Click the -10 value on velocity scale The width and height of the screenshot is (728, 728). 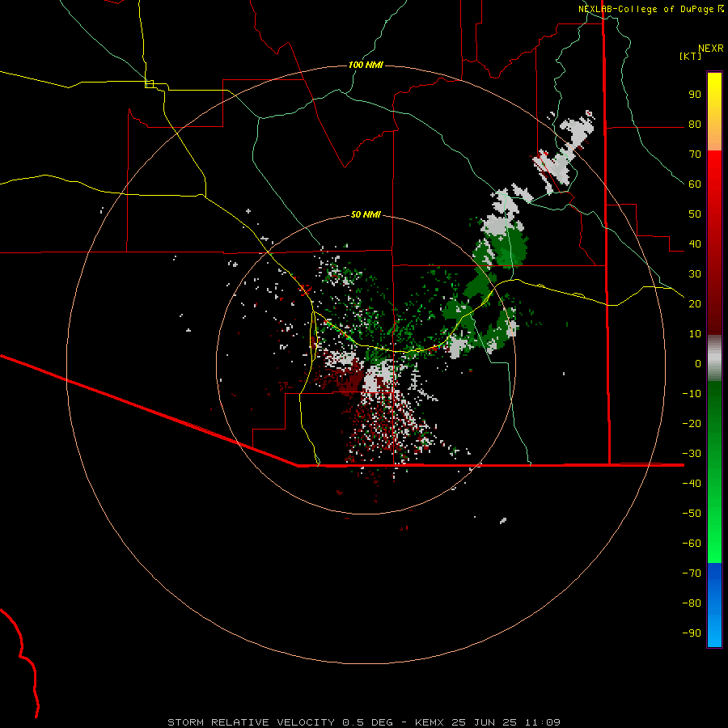(x=692, y=394)
